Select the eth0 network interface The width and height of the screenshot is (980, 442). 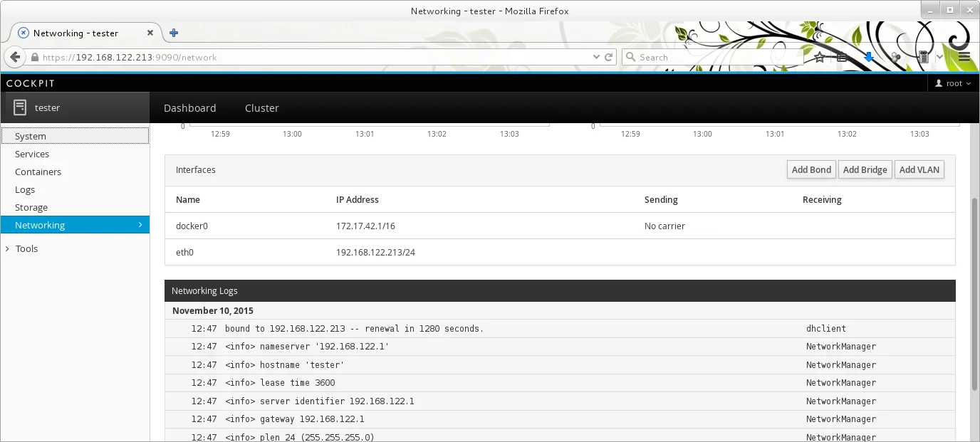pyautogui.click(x=184, y=252)
